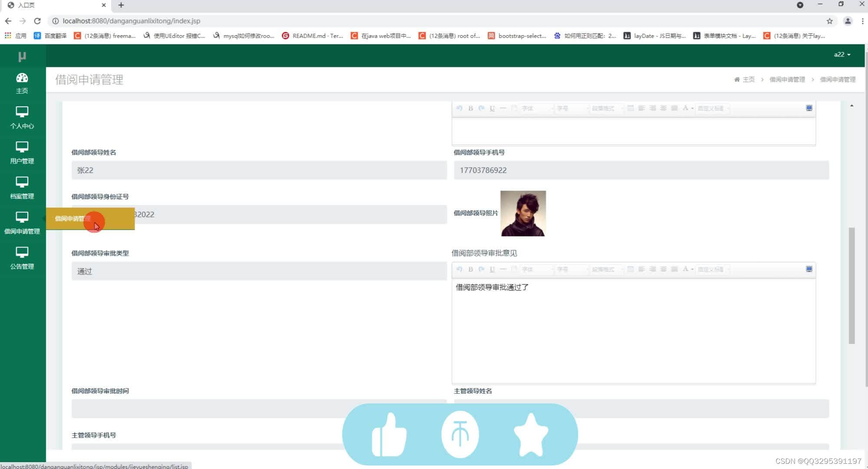The image size is (868, 469).
Task: Insert horizontal rule in 审批意见 editor toolbar
Action: coord(503,269)
